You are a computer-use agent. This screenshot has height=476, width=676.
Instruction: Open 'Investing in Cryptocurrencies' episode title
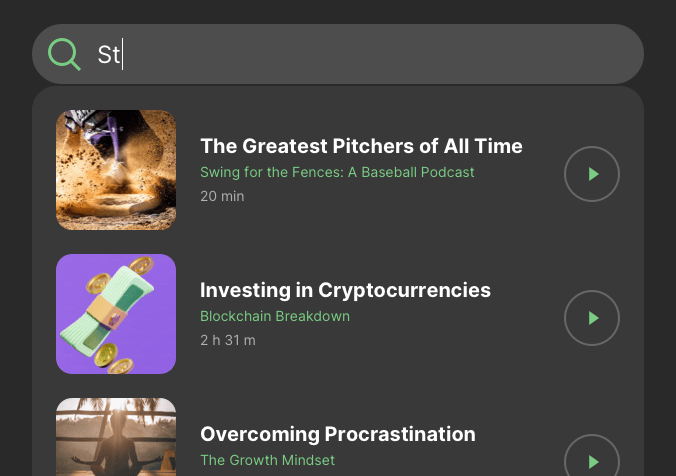pos(345,290)
